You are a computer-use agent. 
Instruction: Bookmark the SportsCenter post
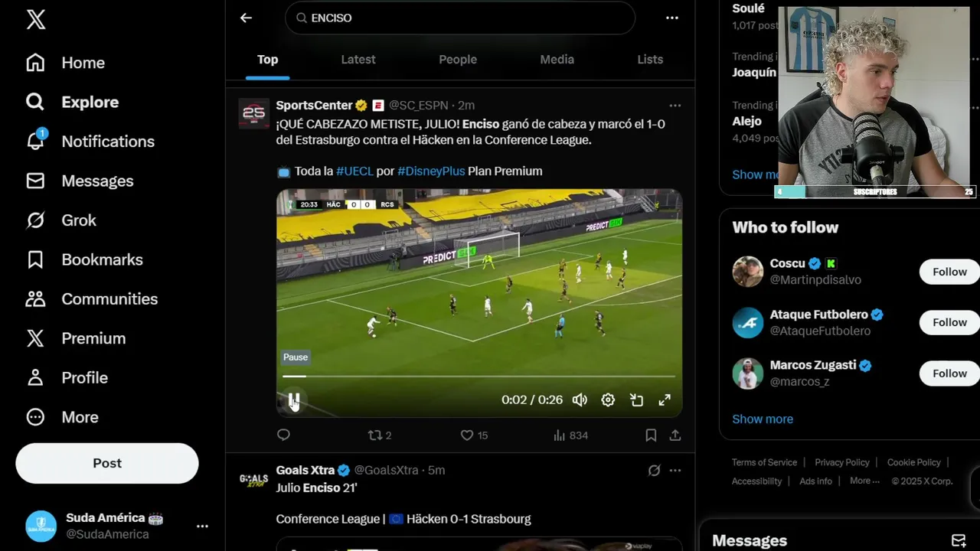pyautogui.click(x=651, y=435)
